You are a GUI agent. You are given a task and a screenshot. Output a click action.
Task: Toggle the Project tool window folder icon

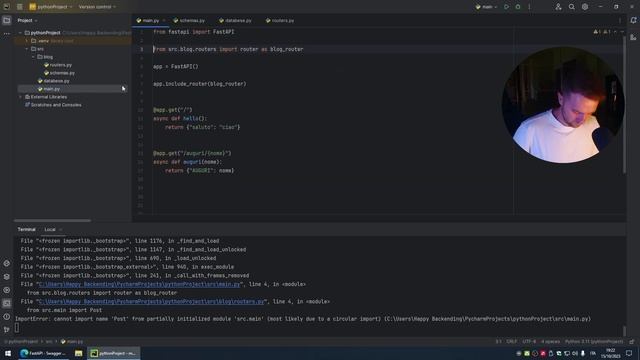pos(7,20)
